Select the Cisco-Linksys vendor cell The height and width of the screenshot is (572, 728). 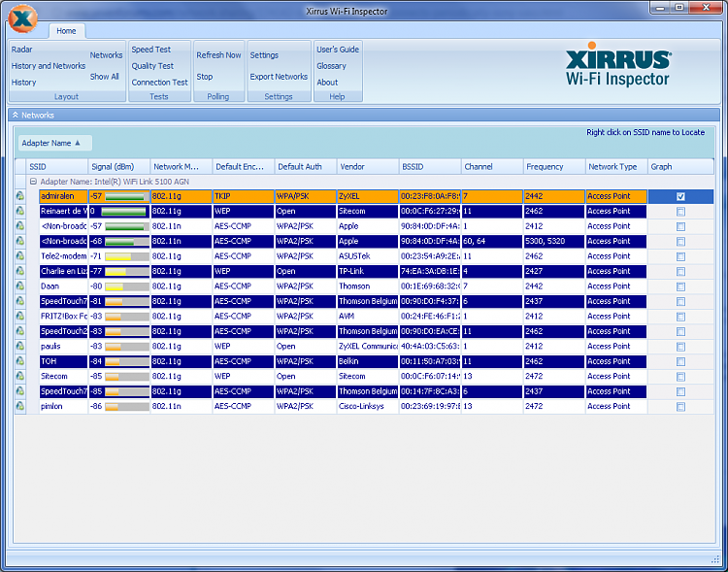(x=368, y=406)
